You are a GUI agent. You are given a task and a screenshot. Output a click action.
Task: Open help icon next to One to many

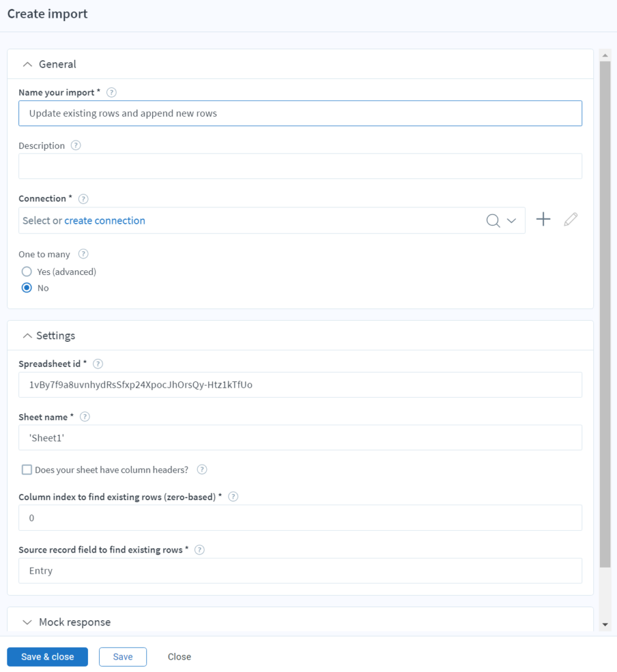pyautogui.click(x=83, y=254)
